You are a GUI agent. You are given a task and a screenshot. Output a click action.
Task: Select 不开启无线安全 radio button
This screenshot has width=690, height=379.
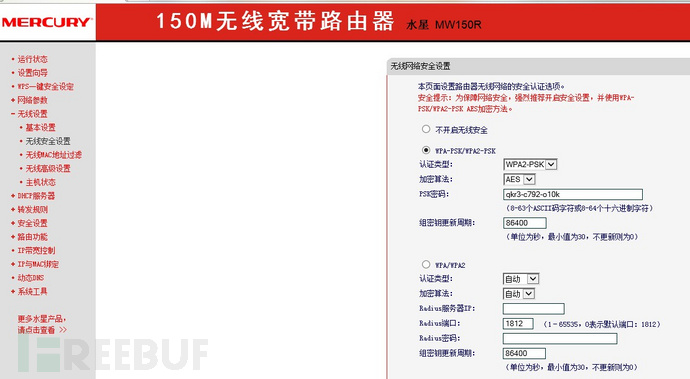tap(426, 129)
